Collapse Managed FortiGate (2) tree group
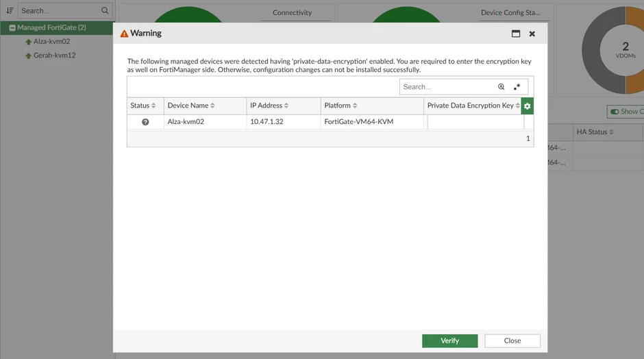Image resolution: width=644 pixels, height=359 pixels. coord(12,28)
